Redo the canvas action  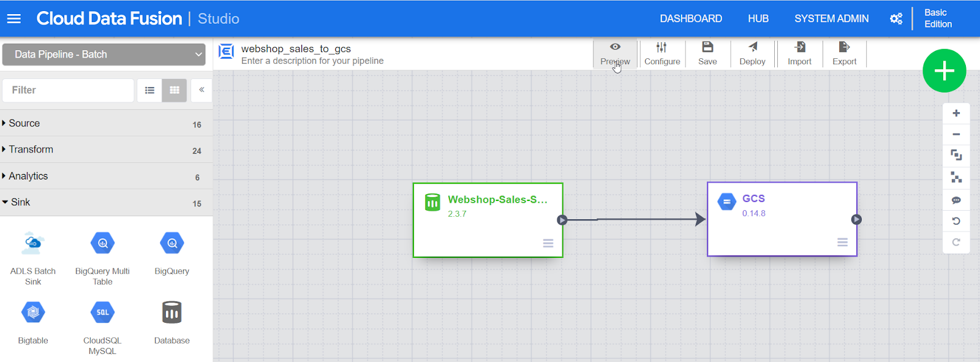[956, 243]
